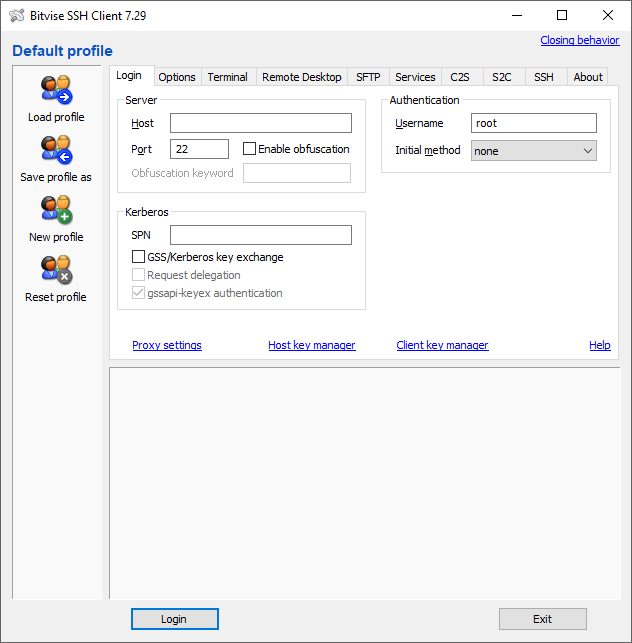Click the New profile icon
Image resolution: width=632 pixels, height=643 pixels.
pyautogui.click(x=56, y=210)
